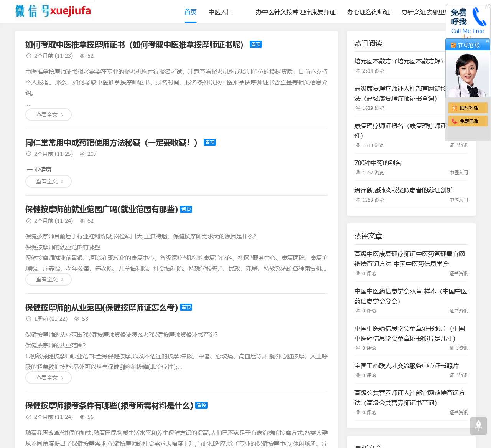This screenshot has height=448, width=491.
Task: Click 查看全文 under 从业范围 article
Action: (x=48, y=378)
